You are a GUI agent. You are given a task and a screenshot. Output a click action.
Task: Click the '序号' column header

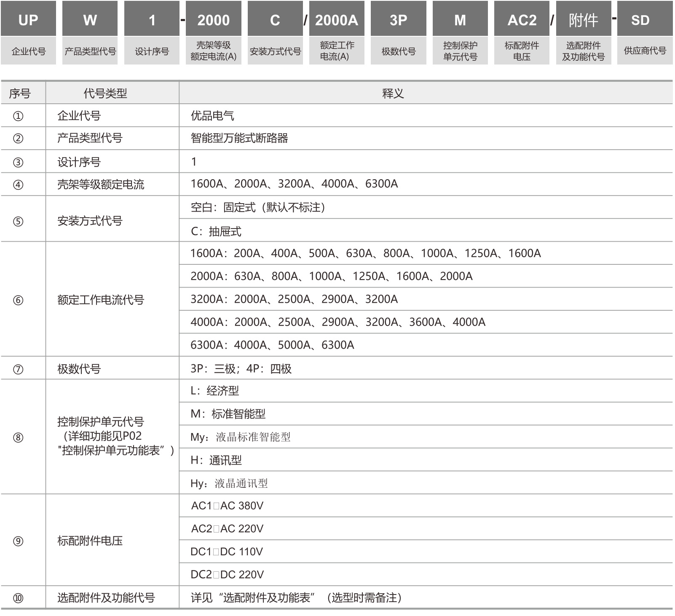click(20, 93)
